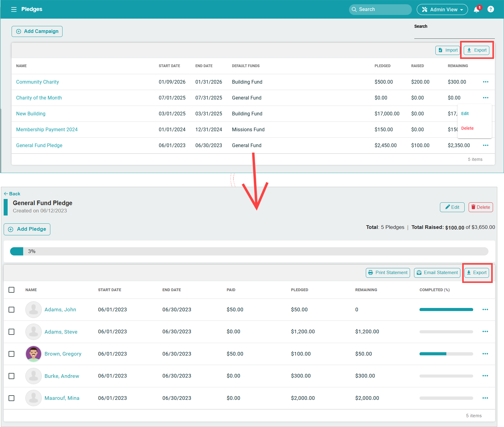This screenshot has width=504, height=427.
Task: Toggle the select-all header checkbox
Action: point(12,290)
